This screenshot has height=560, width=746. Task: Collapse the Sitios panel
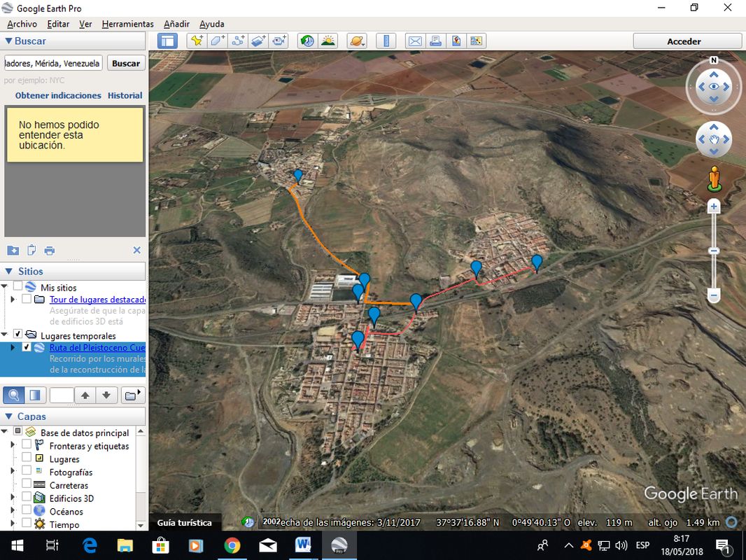point(8,271)
